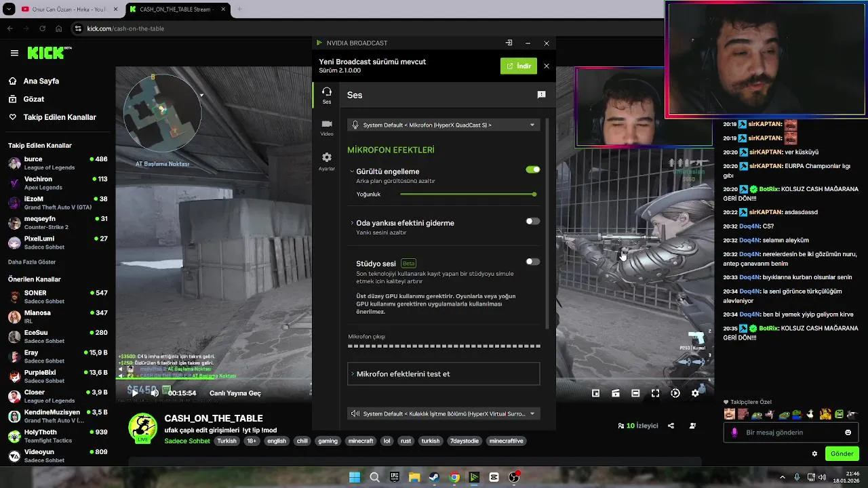Open Vechiron's channel in the sidebar
The height and width of the screenshot is (488, 868).
coord(58,183)
